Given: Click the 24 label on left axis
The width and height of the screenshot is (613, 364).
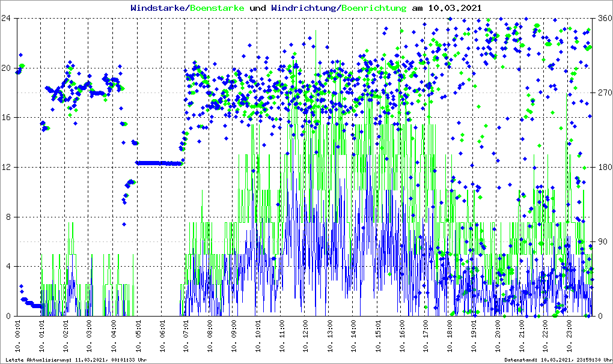Looking at the screenshot, I should 8,18.
